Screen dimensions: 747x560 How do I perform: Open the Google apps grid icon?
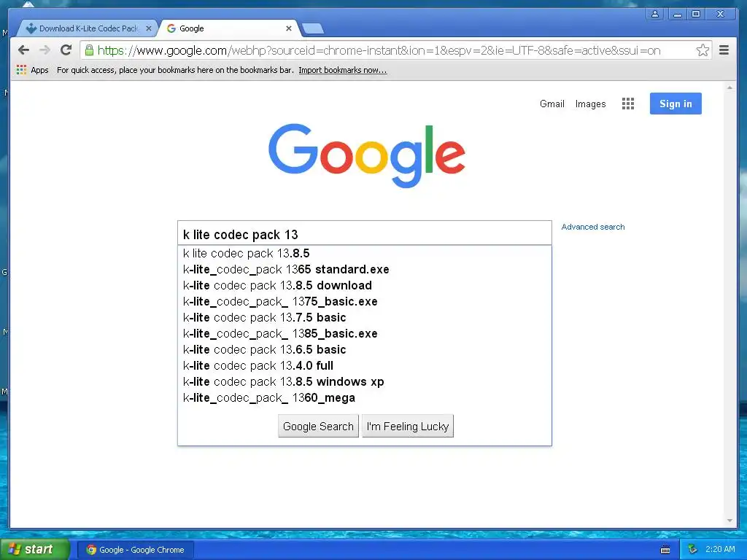(x=628, y=104)
